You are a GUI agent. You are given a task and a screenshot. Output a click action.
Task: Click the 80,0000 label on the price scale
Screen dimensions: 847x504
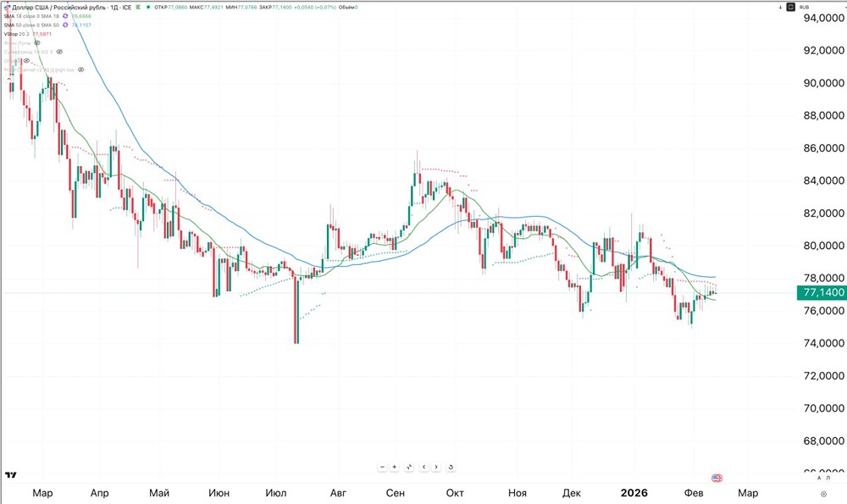point(824,246)
